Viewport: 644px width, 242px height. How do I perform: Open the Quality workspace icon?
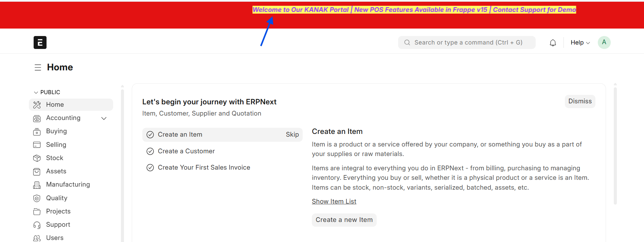[x=37, y=198]
